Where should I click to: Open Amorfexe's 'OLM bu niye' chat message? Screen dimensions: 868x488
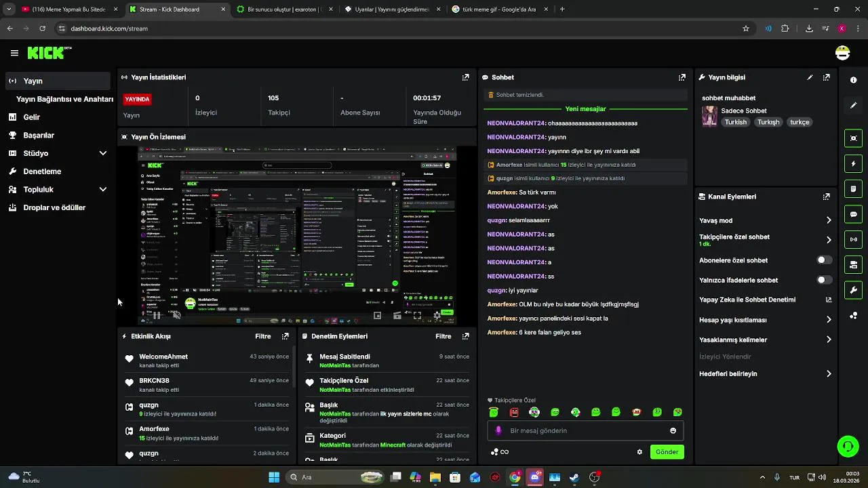(563, 304)
